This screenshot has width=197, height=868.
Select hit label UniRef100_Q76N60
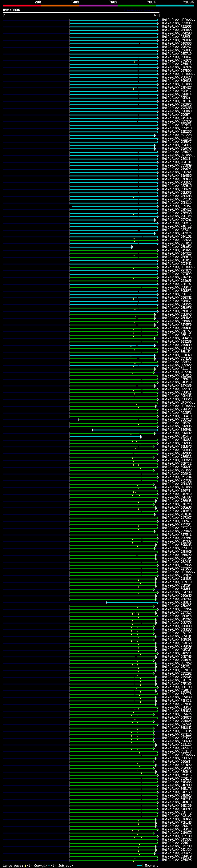(177, 819)
